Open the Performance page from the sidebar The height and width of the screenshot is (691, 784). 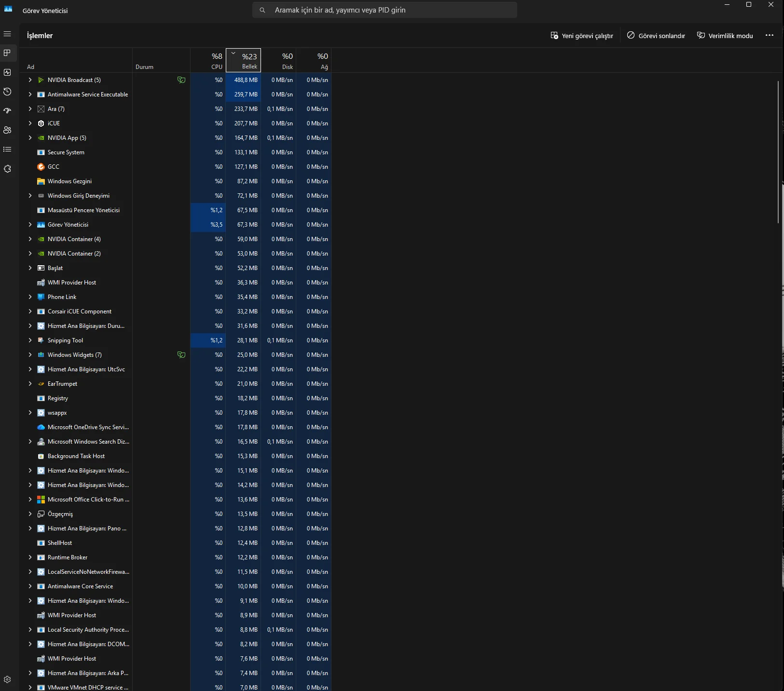pyautogui.click(x=7, y=72)
